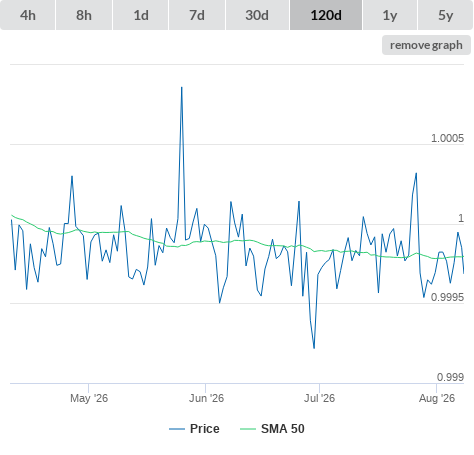Show the 30d price history
The width and height of the screenshot is (474, 455).
(257, 15)
